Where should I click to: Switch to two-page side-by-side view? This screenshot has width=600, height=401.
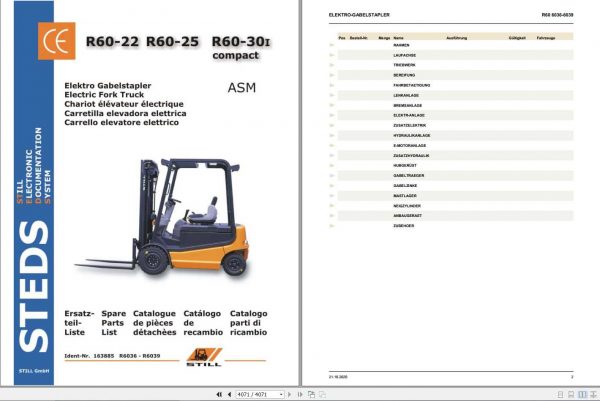coord(582,394)
